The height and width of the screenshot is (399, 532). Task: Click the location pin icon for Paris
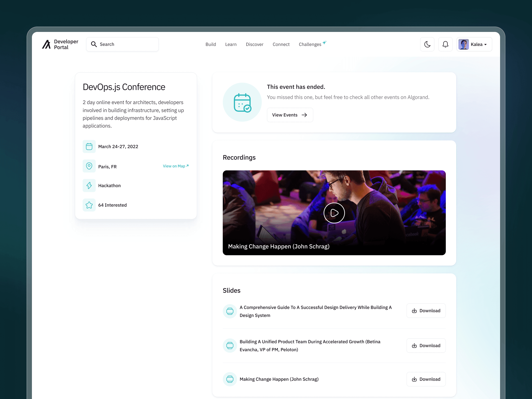(x=89, y=166)
